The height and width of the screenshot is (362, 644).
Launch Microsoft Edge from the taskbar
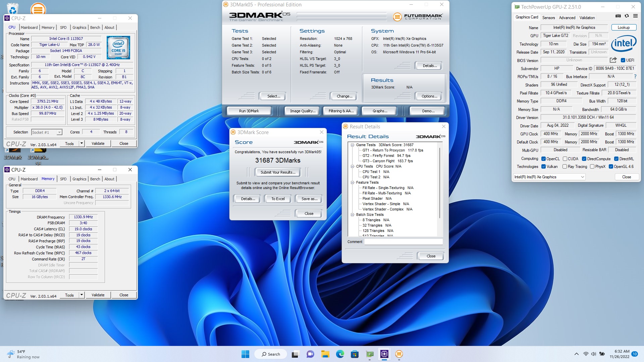coord(340,354)
